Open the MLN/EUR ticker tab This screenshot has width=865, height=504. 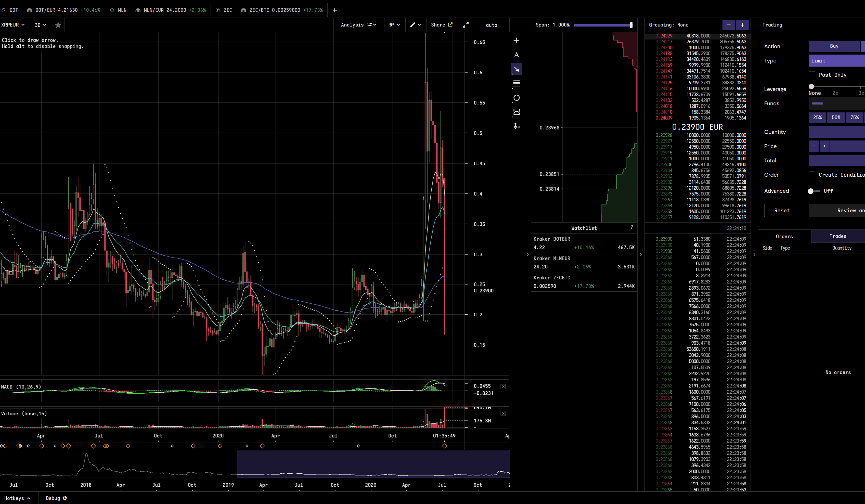point(170,10)
